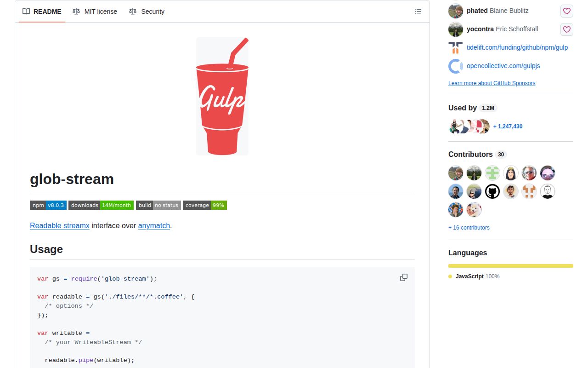Image resolution: width=588 pixels, height=368 pixels.
Task: Click the glob-stream heading
Action: 72,179
